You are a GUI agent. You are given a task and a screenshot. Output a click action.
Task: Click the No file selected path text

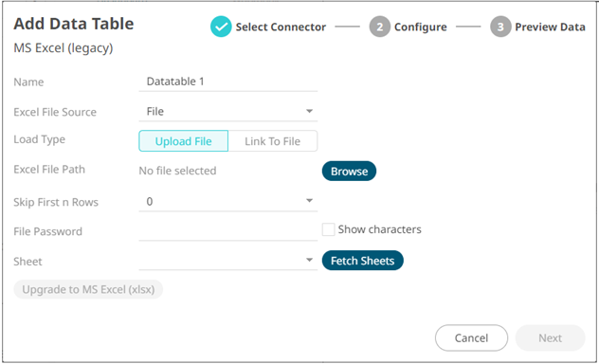(x=177, y=171)
